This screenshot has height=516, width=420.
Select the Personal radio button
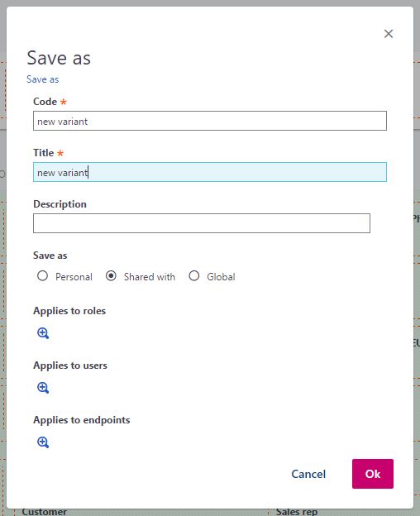click(x=42, y=275)
